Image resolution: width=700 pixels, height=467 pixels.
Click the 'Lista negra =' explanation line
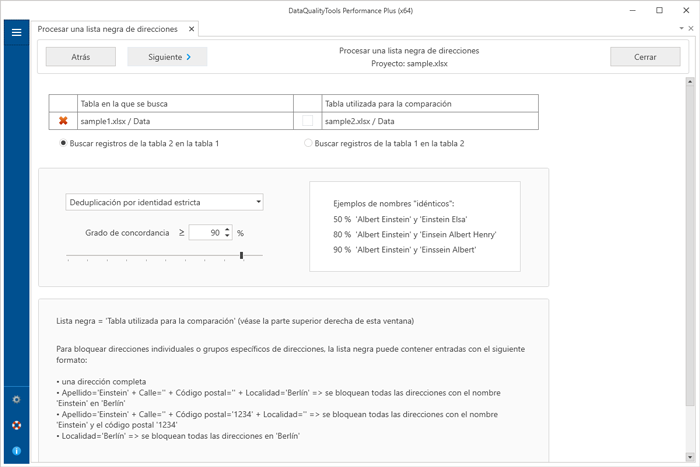pyautogui.click(x=235, y=321)
